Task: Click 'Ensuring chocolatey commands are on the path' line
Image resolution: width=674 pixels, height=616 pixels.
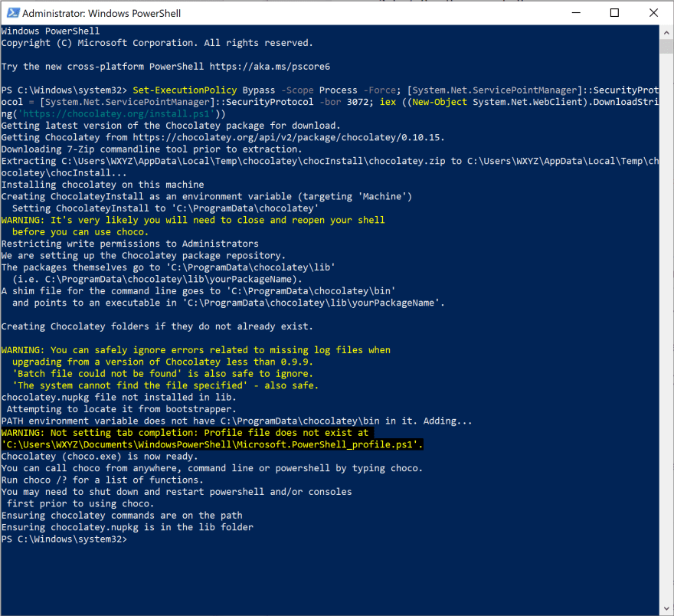Action: click(x=122, y=516)
